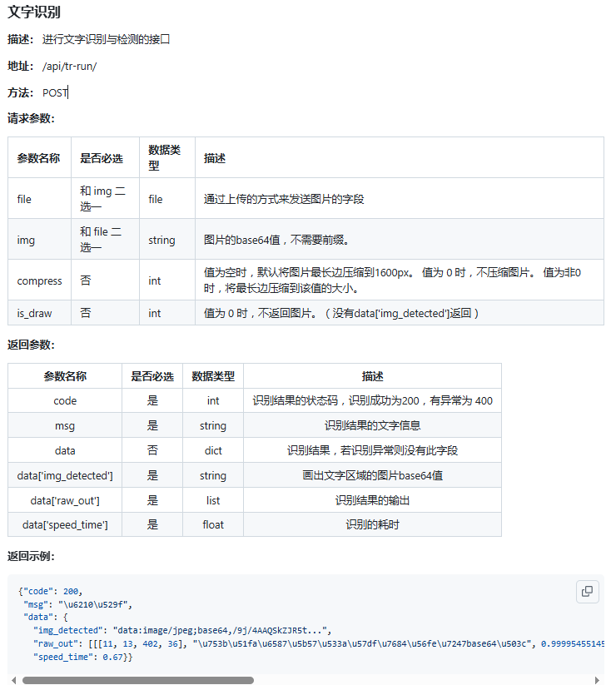Click the code scrollbar left arrow
Image resolution: width=616 pixels, height=685 pixels.
coord(14,680)
